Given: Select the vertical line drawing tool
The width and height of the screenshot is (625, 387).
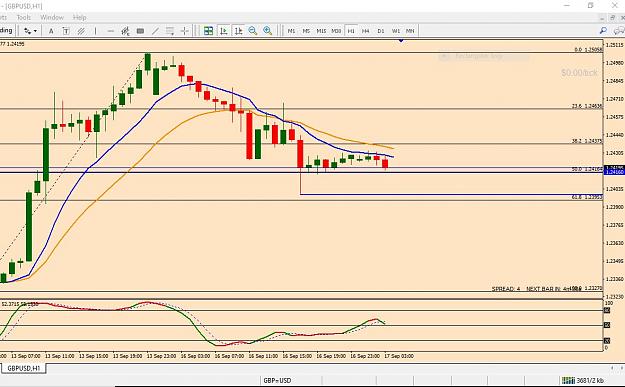Looking at the screenshot, I should click(x=95, y=31).
